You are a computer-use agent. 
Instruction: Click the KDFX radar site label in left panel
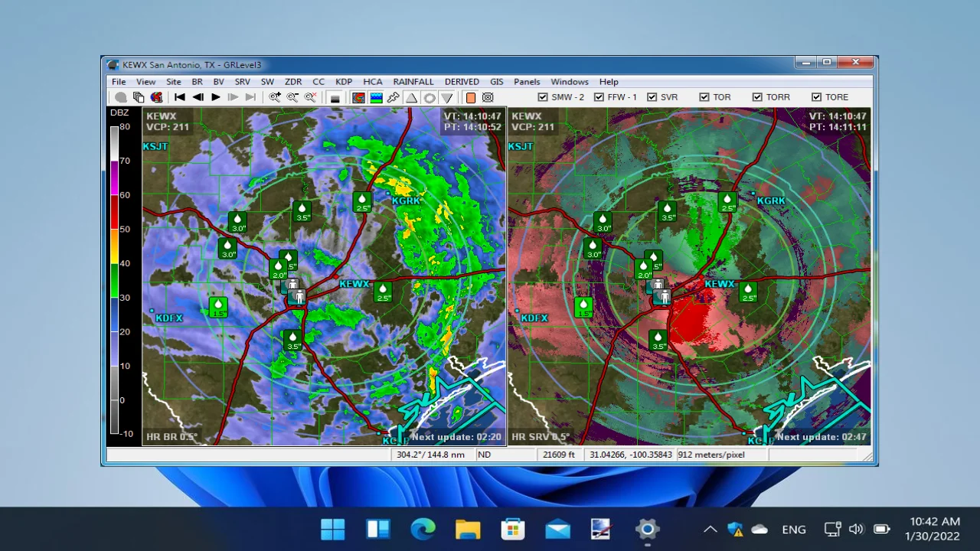(x=168, y=318)
